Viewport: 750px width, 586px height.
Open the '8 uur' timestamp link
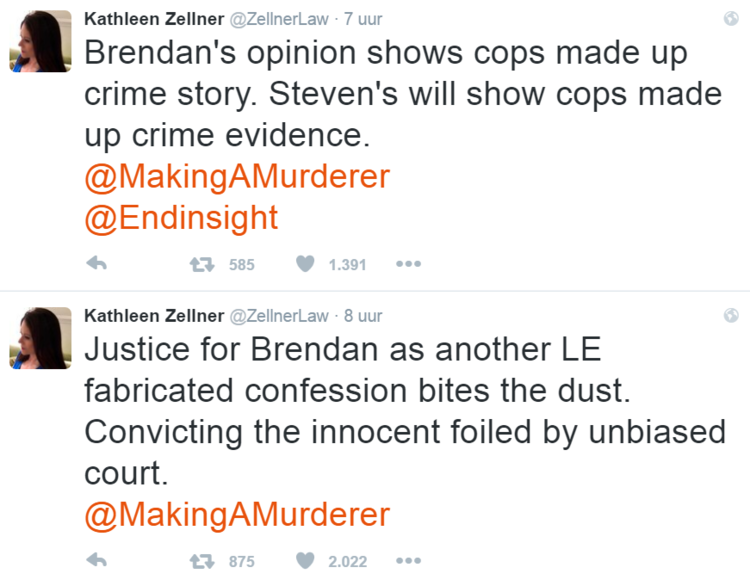coord(362,316)
